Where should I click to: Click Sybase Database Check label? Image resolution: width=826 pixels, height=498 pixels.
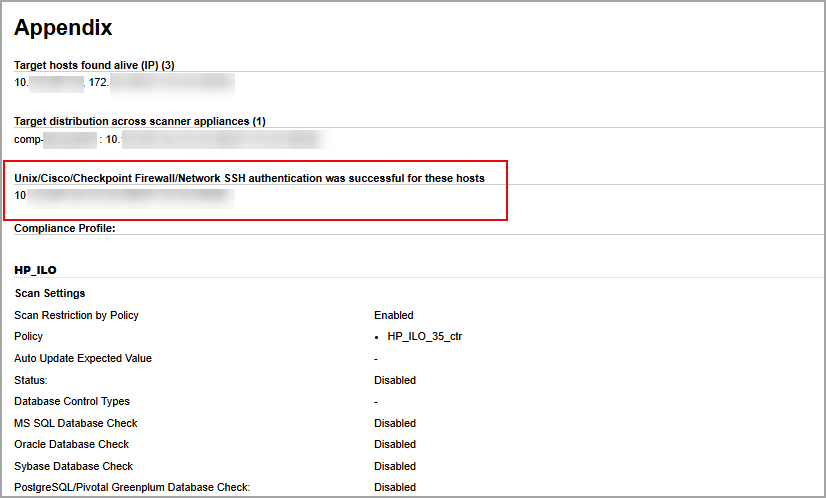tap(73, 466)
